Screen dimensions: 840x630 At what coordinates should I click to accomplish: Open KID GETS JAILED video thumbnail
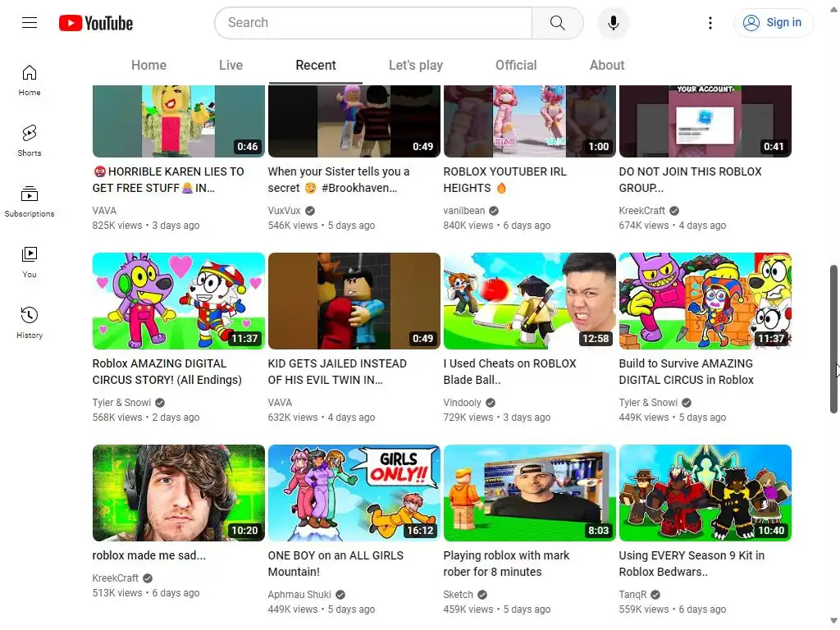pos(354,301)
